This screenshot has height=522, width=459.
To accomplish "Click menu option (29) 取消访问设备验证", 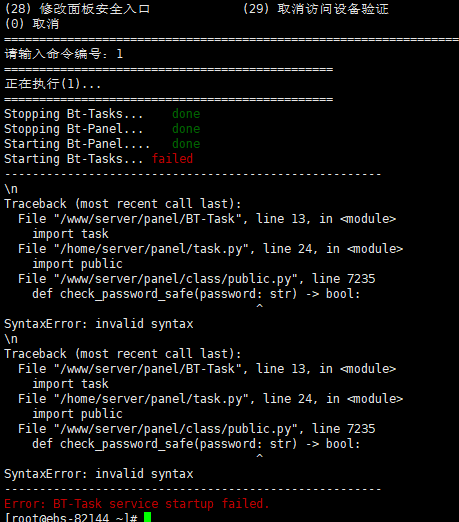I will point(316,9).
